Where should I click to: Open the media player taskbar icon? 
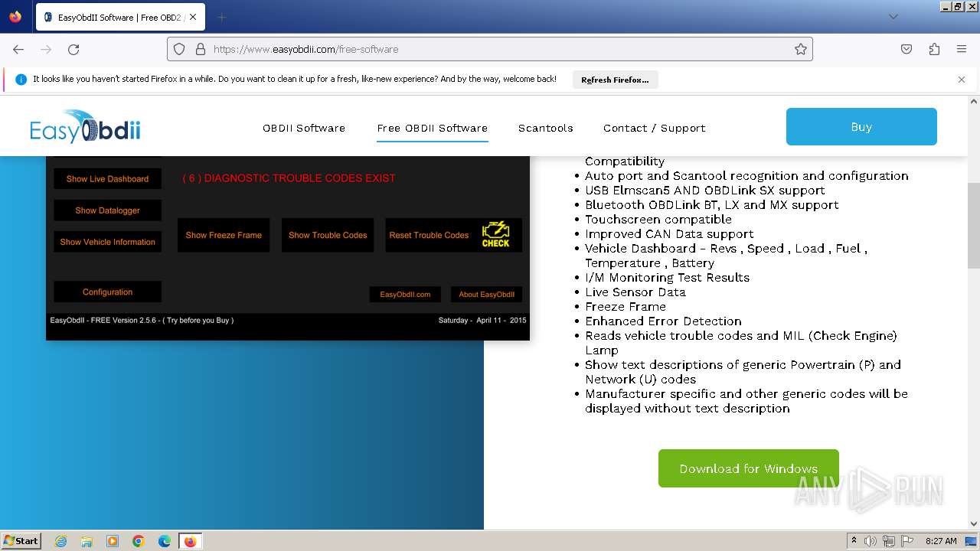coord(113,541)
